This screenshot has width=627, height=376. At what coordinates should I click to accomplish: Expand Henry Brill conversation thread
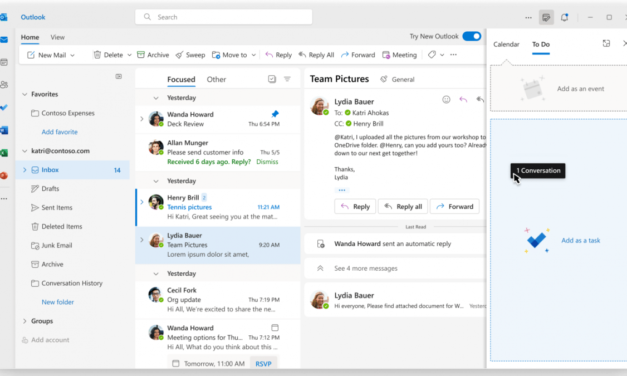click(142, 202)
